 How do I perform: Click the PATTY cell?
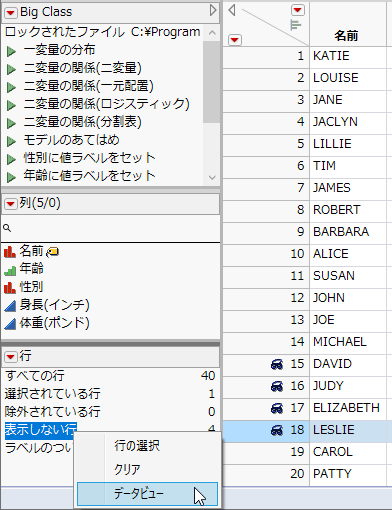point(347,474)
